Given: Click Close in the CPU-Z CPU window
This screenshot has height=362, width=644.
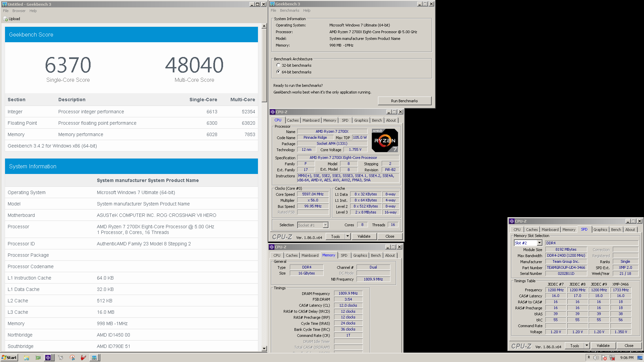Looking at the screenshot, I should click(x=390, y=236).
